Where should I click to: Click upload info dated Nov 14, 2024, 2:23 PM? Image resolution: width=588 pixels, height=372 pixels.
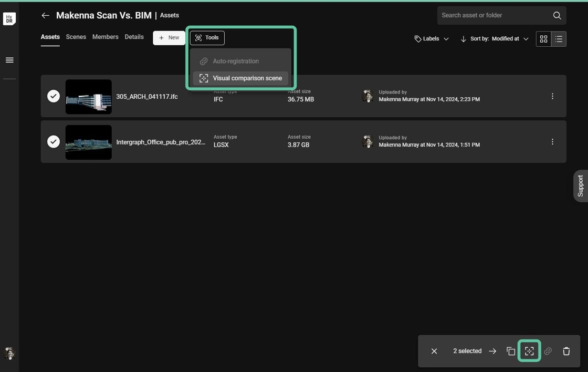coord(429,99)
